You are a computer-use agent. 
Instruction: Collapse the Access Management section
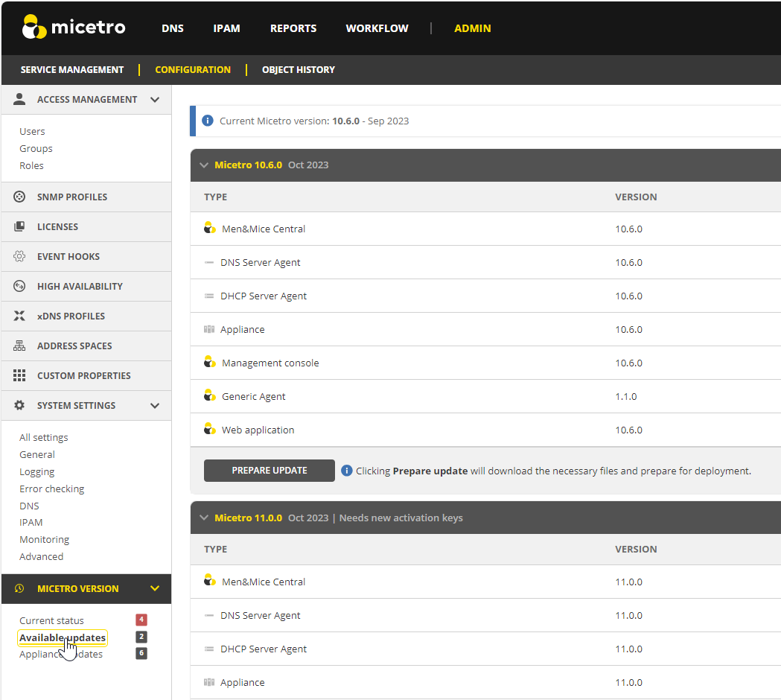[x=155, y=99]
